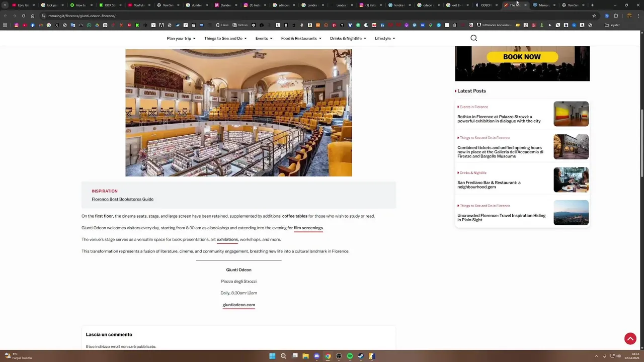
Task: Open a new tab with the plus icon
Action: coord(592,5)
